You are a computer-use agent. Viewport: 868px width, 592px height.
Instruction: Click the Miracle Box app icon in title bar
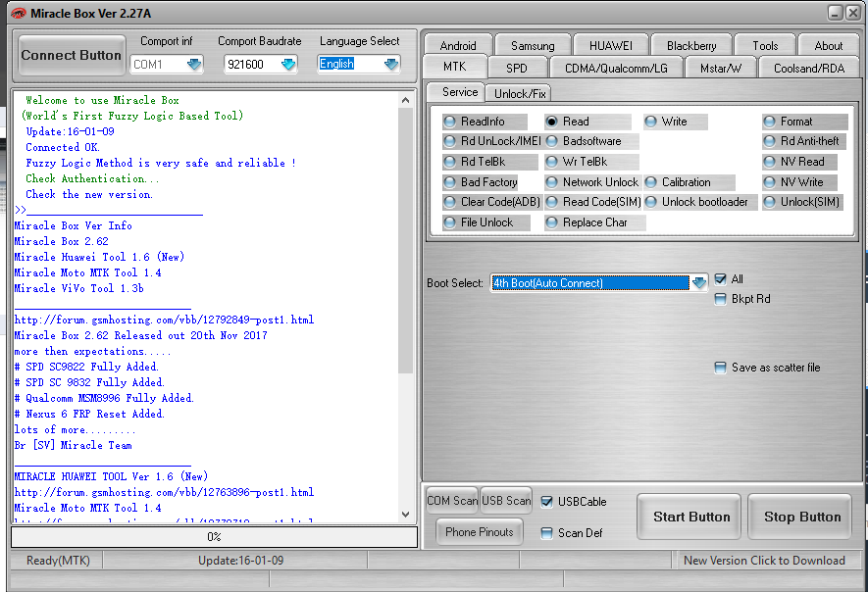pyautogui.click(x=18, y=14)
